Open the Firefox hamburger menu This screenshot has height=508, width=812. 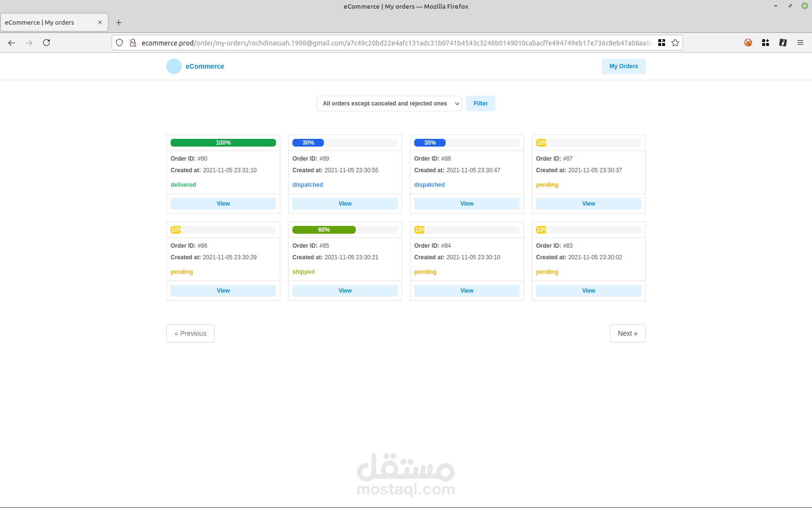pyautogui.click(x=800, y=43)
